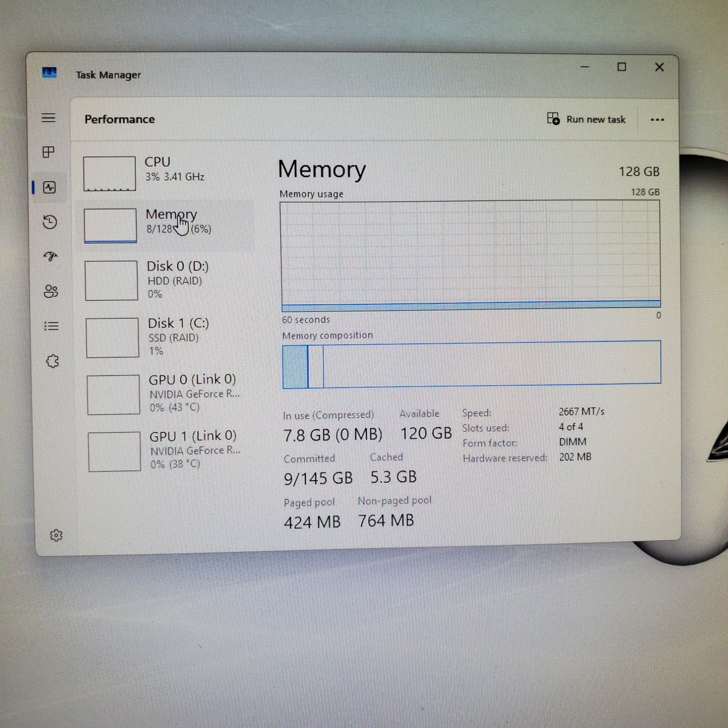
Task: Click the Memory composition bar
Action: [x=471, y=365]
